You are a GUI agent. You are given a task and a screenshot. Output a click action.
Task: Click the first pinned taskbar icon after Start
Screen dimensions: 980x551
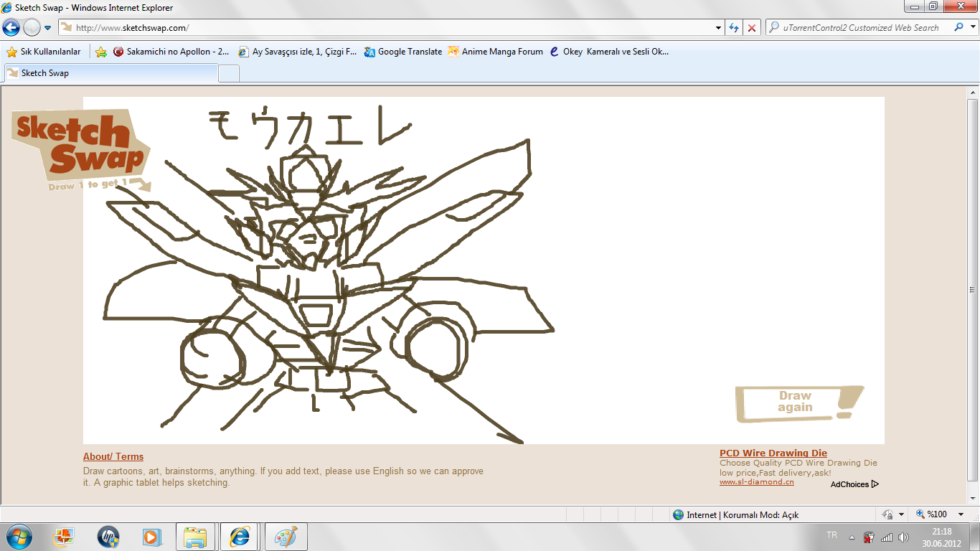click(x=65, y=537)
